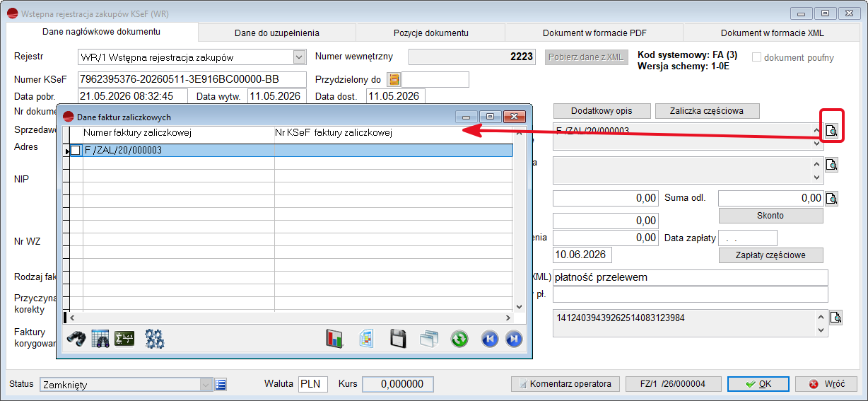The height and width of the screenshot is (401, 868).
Task: Click the Waluta field with PLN
Action: [x=313, y=384]
